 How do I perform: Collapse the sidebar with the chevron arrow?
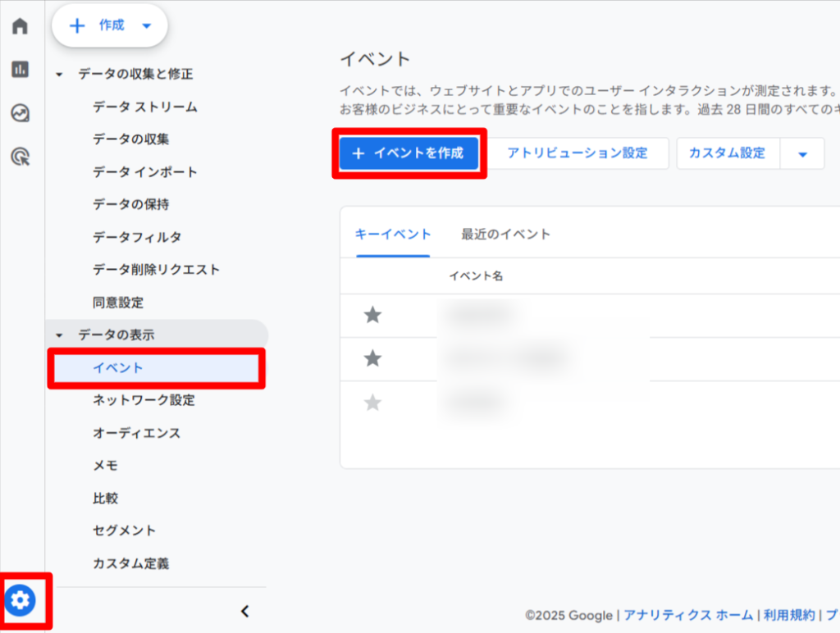(244, 611)
